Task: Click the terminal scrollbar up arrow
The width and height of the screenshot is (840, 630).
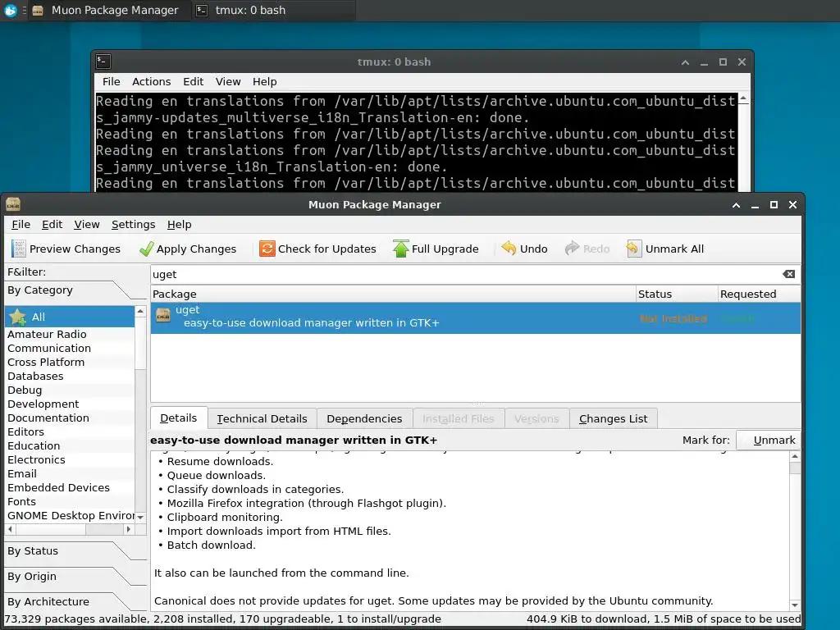Action: (x=743, y=98)
